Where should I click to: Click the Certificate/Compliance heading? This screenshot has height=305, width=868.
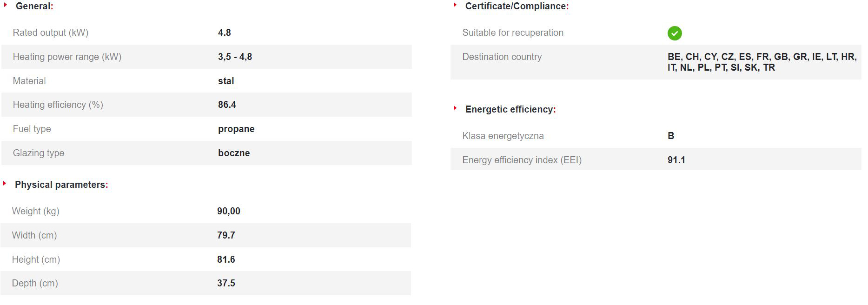(x=517, y=6)
